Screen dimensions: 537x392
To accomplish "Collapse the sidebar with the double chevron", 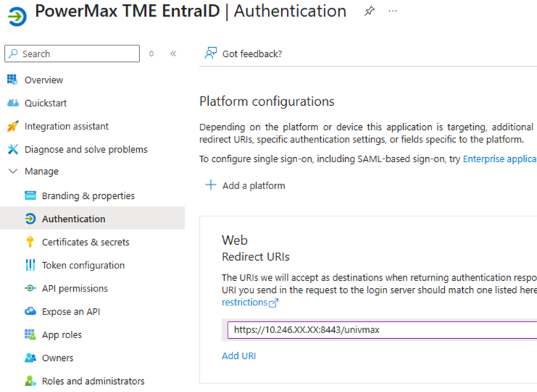I will (173, 54).
